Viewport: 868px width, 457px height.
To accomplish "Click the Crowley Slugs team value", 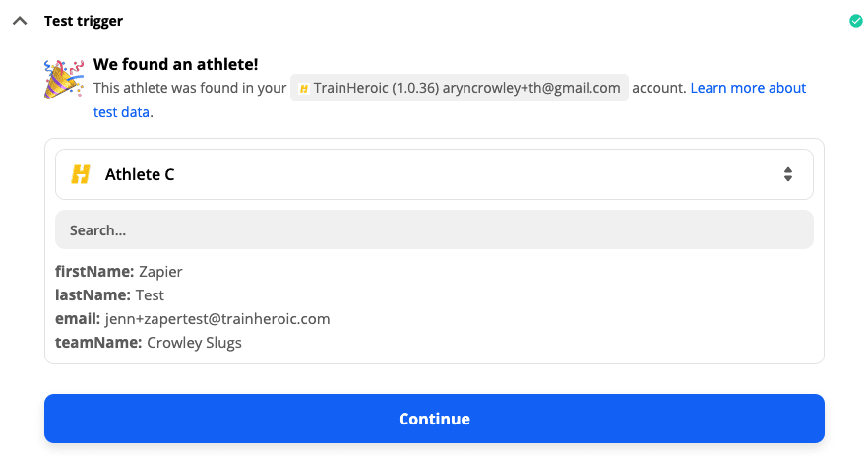I will [x=194, y=342].
